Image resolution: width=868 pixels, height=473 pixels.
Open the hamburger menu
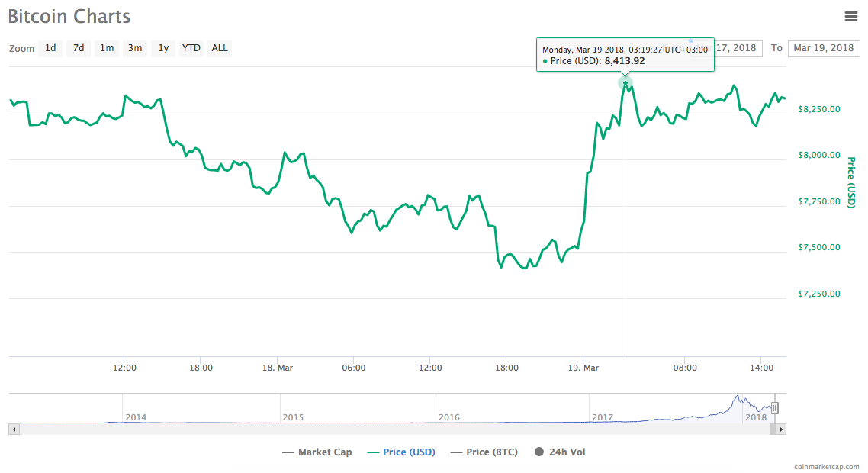[x=851, y=16]
